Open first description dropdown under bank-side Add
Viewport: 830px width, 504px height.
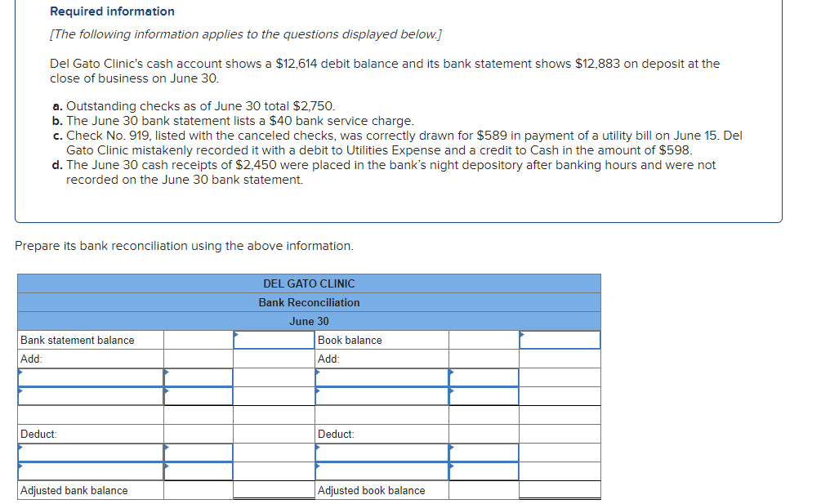91,377
